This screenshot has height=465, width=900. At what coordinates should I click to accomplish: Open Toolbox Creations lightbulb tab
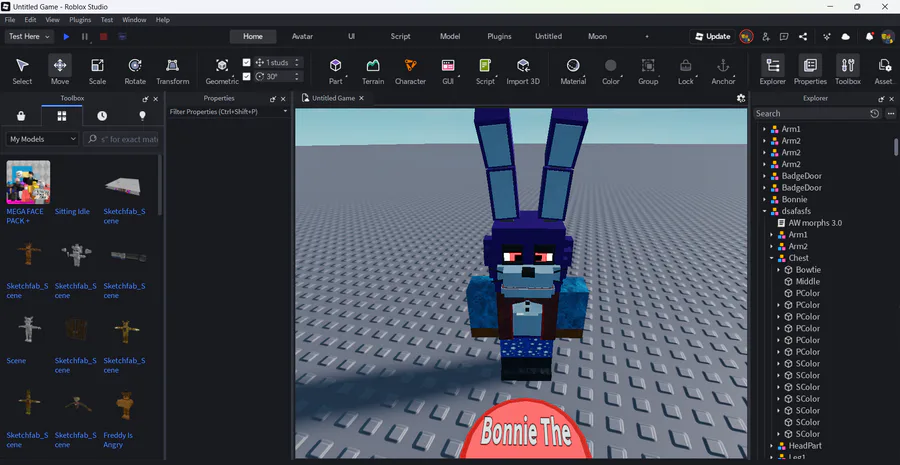pyautogui.click(x=142, y=116)
